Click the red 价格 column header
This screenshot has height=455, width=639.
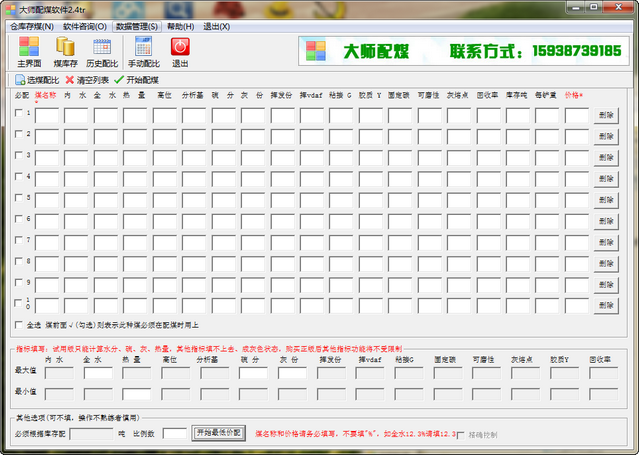(x=574, y=95)
